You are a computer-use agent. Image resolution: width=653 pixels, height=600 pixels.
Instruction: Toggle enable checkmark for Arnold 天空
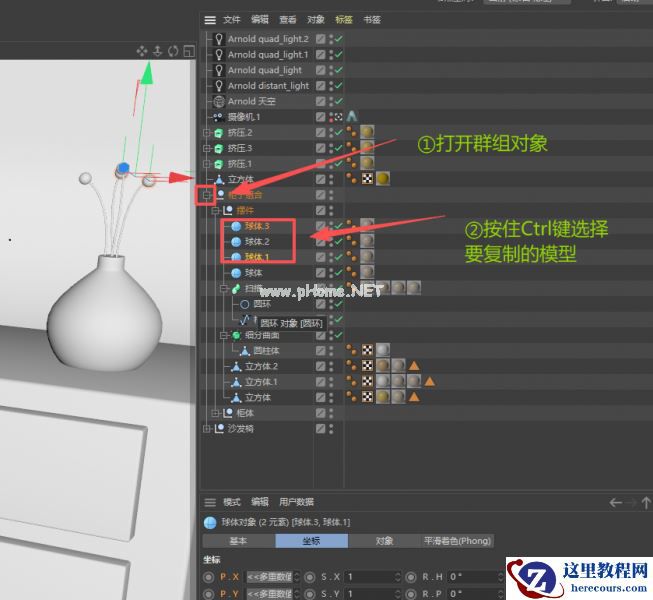coord(339,101)
